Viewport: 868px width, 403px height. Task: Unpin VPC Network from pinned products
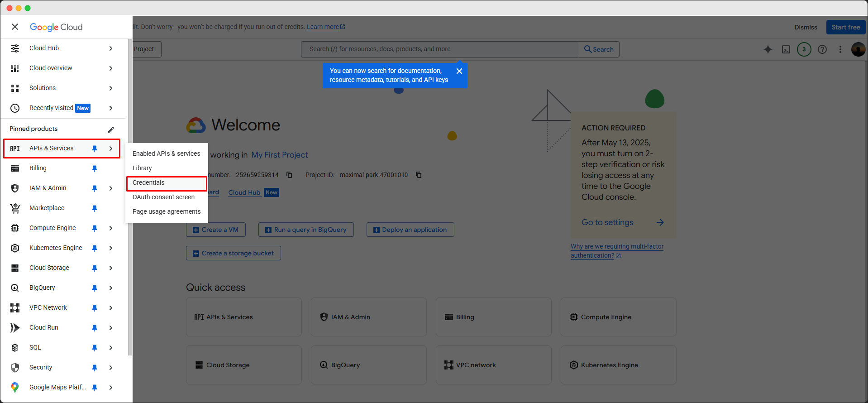pyautogui.click(x=95, y=308)
